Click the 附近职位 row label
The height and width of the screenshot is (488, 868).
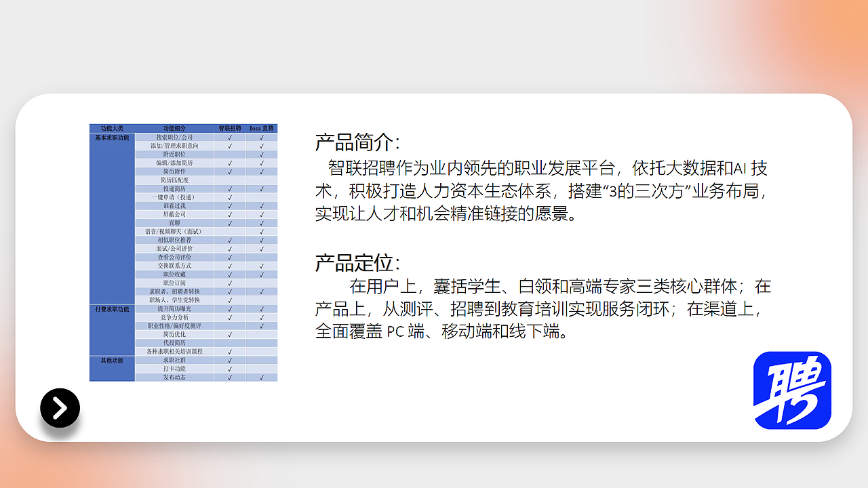pyautogui.click(x=174, y=155)
